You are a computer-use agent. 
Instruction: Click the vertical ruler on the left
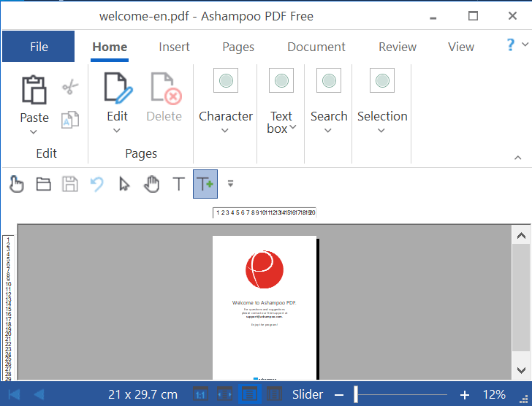coord(8,307)
